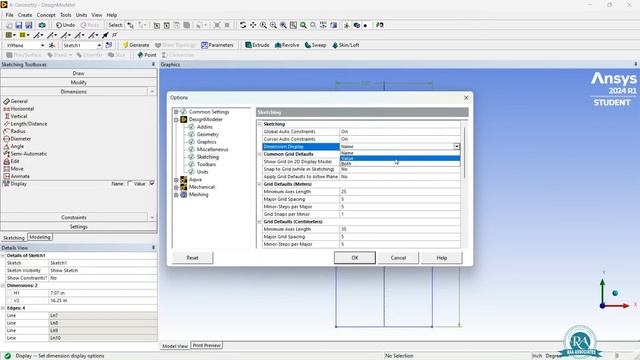Open the Units menu

point(82,15)
